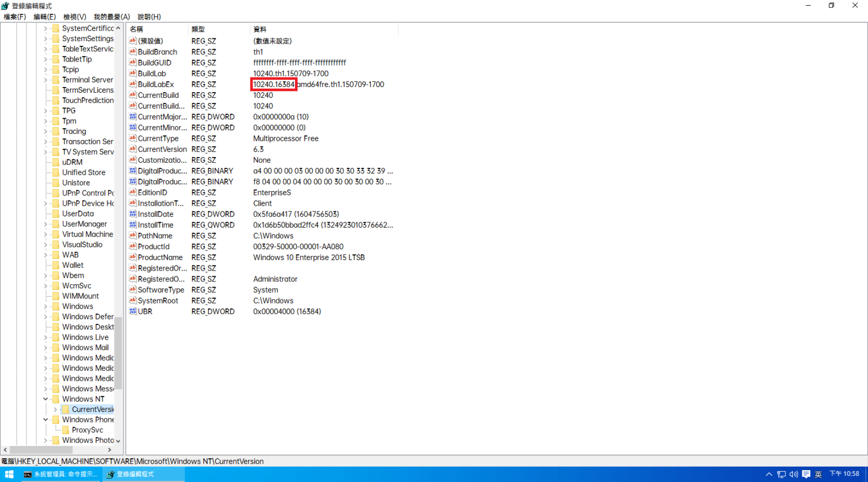Click the (預設值) default value icon
Screen dimensions: 868x482
tap(133, 41)
